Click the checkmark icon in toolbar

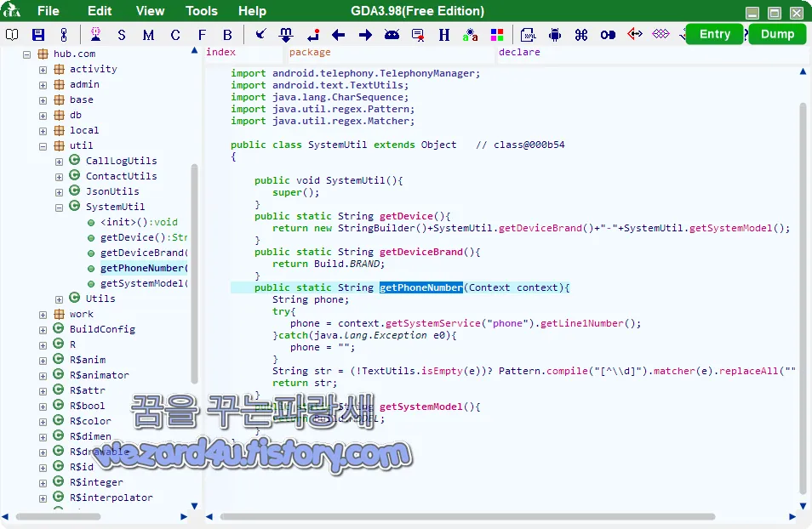pos(260,34)
